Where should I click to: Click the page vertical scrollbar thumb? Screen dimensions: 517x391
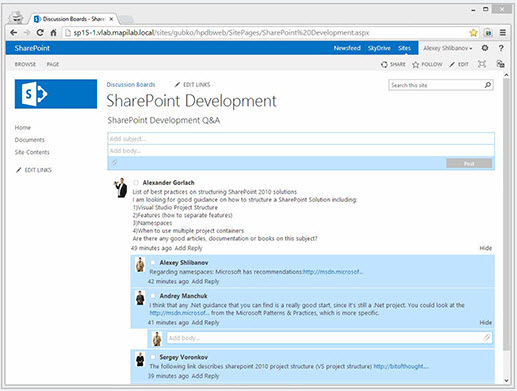pyautogui.click(x=506, y=214)
